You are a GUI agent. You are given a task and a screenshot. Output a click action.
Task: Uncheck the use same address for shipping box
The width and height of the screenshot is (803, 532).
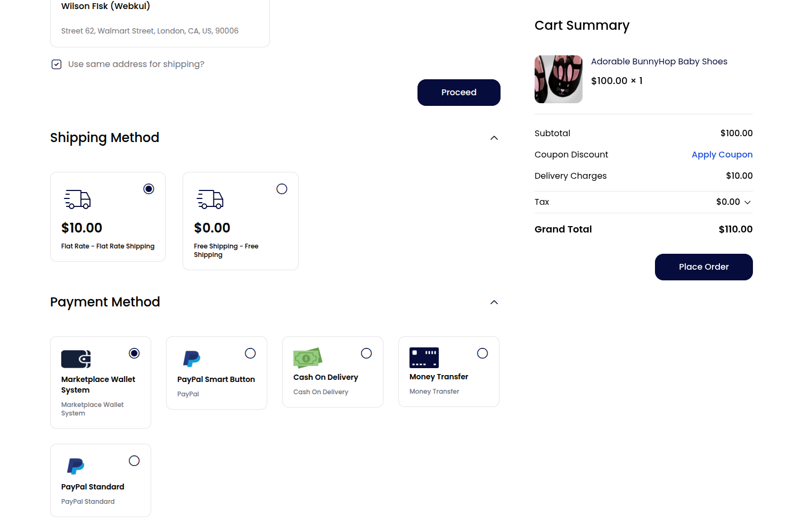pyautogui.click(x=56, y=64)
